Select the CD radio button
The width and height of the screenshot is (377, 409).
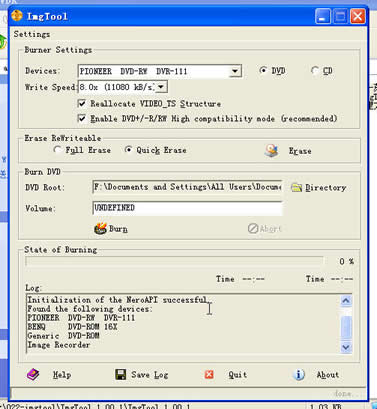[x=315, y=70]
